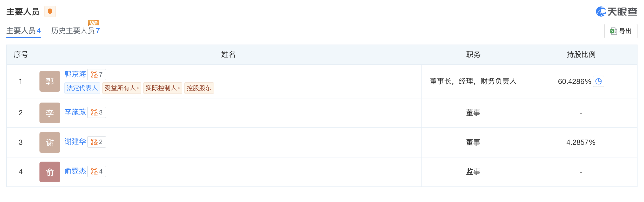
Task: Open 郭京海's related companies badge showing 7
Action: [97, 75]
